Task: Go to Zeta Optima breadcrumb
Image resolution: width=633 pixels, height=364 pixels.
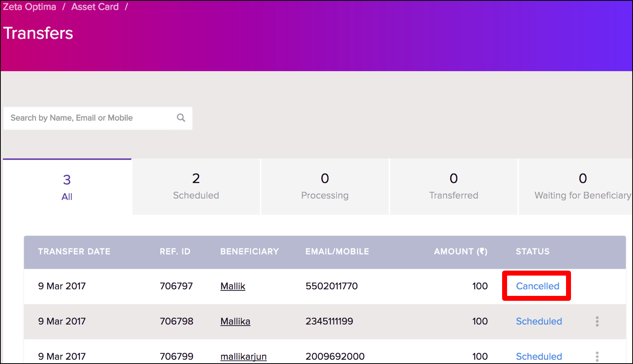Action: tap(29, 7)
